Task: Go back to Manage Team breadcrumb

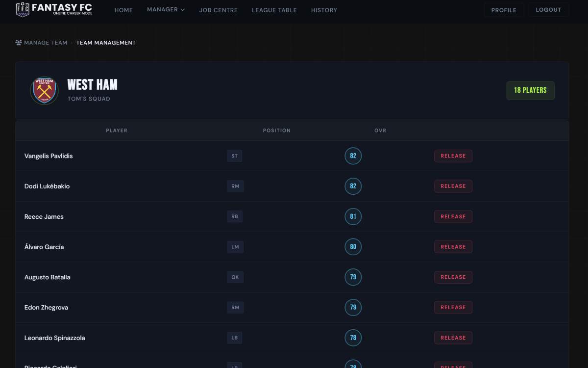Action: click(x=46, y=43)
